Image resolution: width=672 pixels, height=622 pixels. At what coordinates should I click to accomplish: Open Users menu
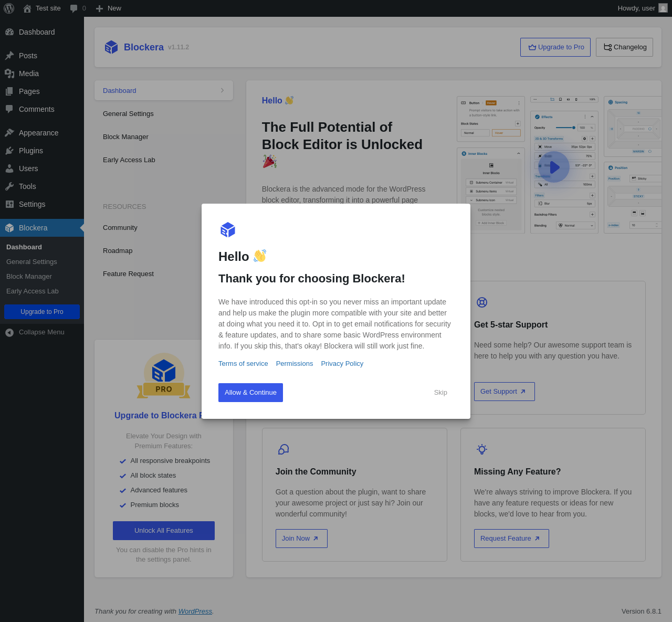(42, 168)
